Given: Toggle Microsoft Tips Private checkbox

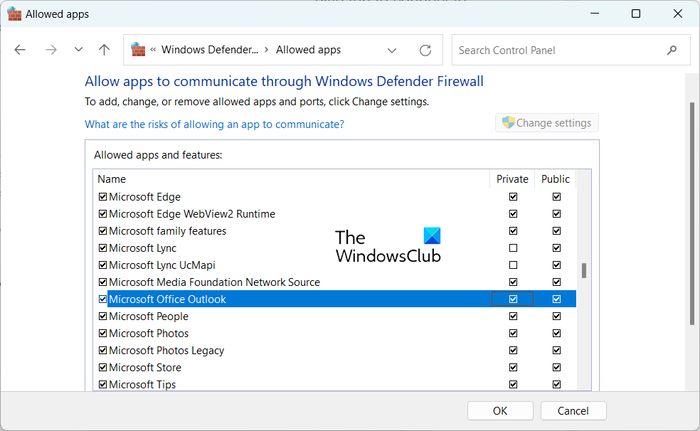Looking at the screenshot, I should pos(513,384).
